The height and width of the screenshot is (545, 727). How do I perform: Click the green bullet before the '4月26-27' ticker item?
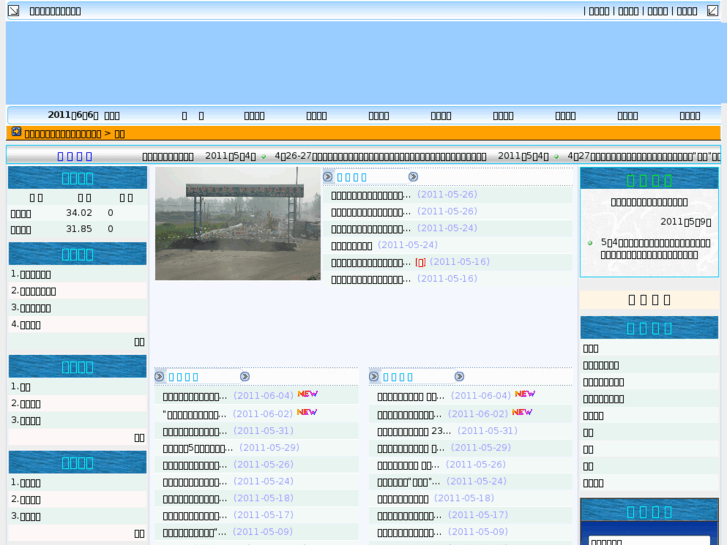[263, 157]
